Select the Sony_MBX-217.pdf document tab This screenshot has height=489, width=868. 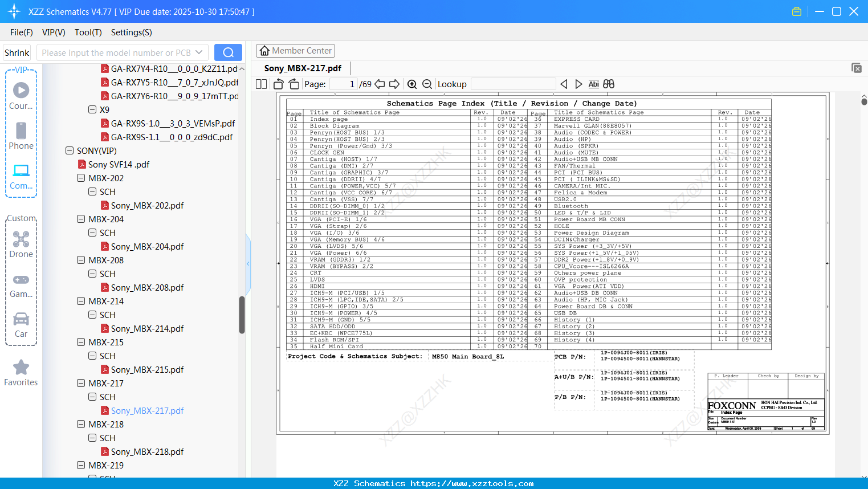tap(303, 68)
